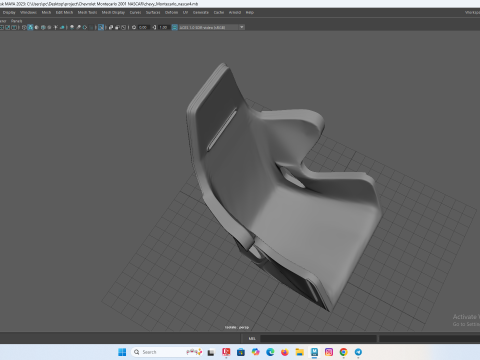480x360 pixels.
Task: Toggle Depth of Field icon
Action: (x=91, y=27)
